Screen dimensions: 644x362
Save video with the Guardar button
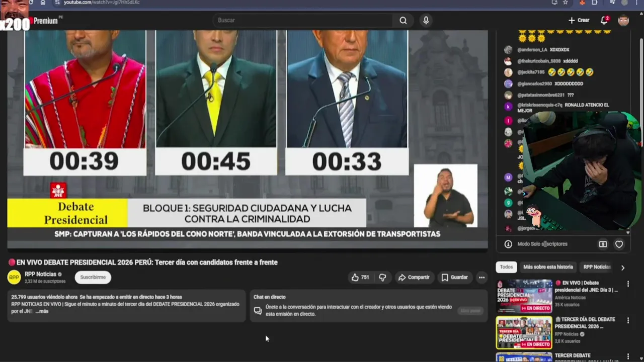(x=454, y=277)
